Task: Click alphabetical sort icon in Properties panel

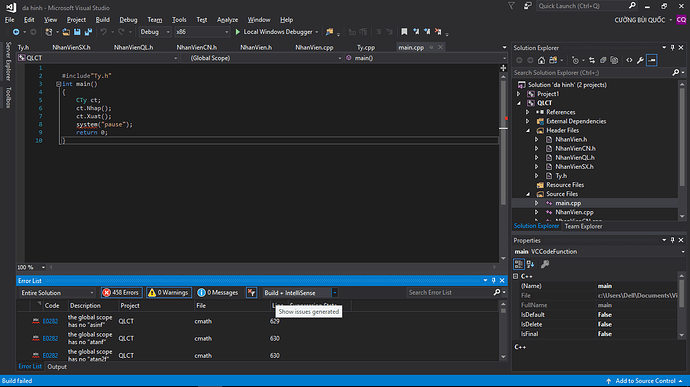Action: coord(530,264)
